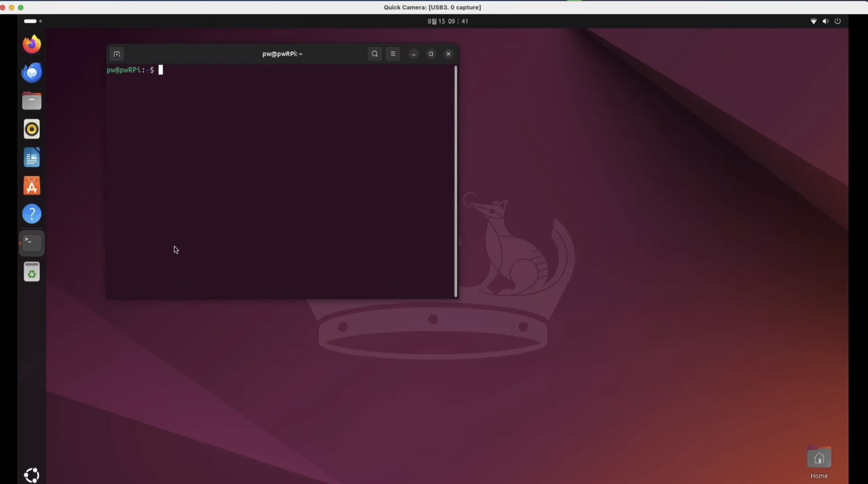Open the terminal hamburger menu
Image resolution: width=868 pixels, height=484 pixels.
coord(393,54)
